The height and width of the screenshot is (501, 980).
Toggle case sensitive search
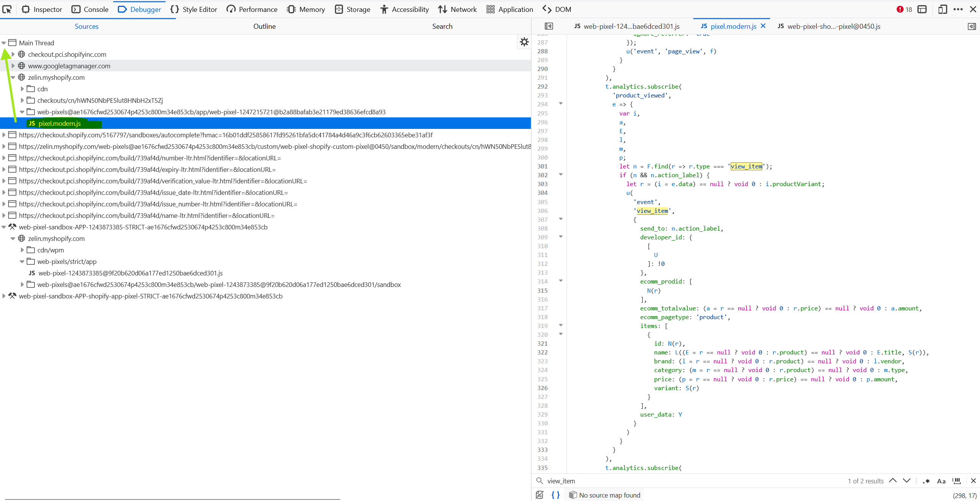coord(941,481)
